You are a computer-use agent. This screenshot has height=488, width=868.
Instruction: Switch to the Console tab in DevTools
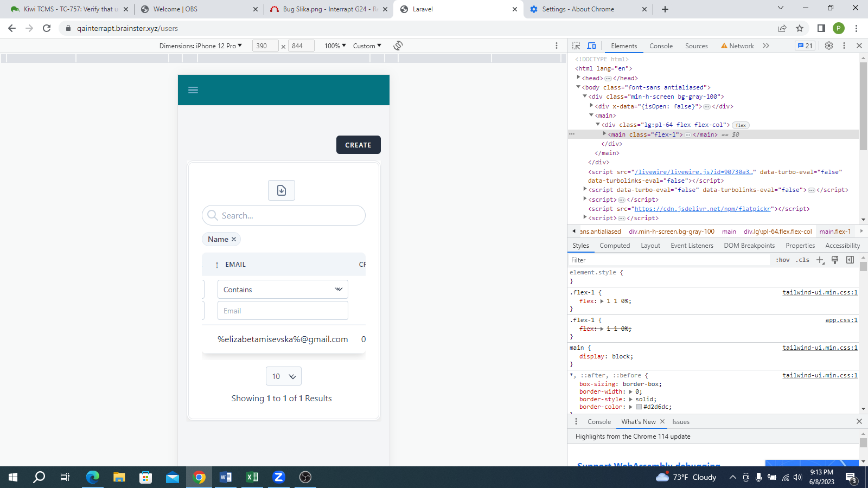pos(661,46)
